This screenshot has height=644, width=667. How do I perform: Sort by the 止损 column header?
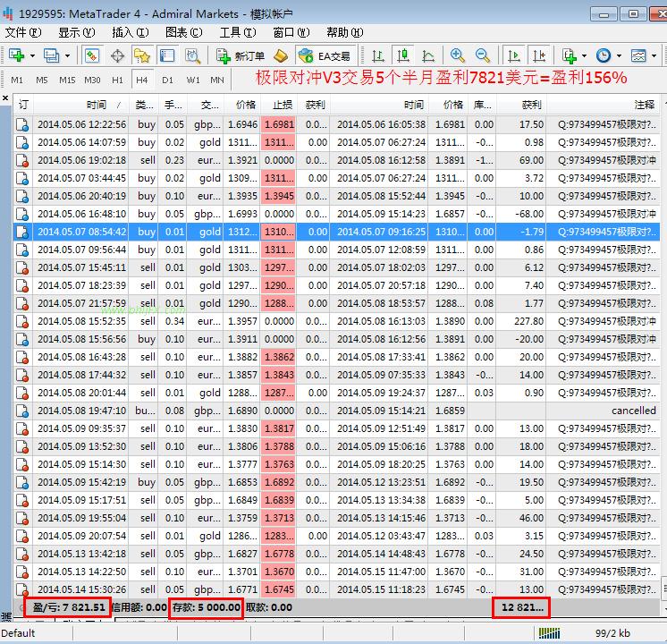279,105
